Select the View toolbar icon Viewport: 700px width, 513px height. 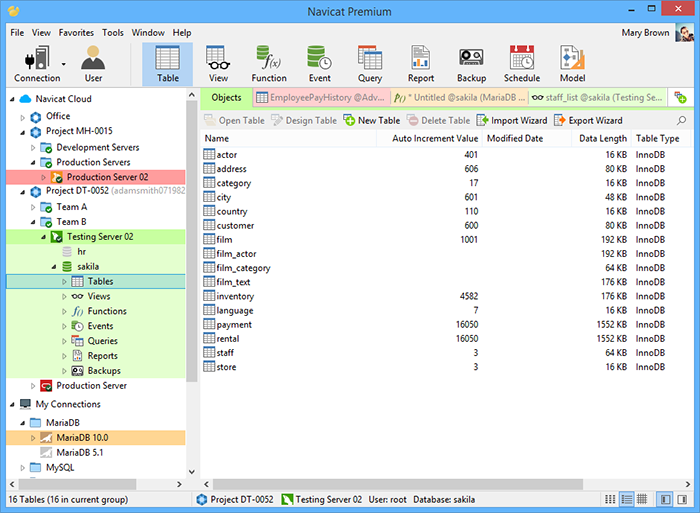pyautogui.click(x=218, y=64)
